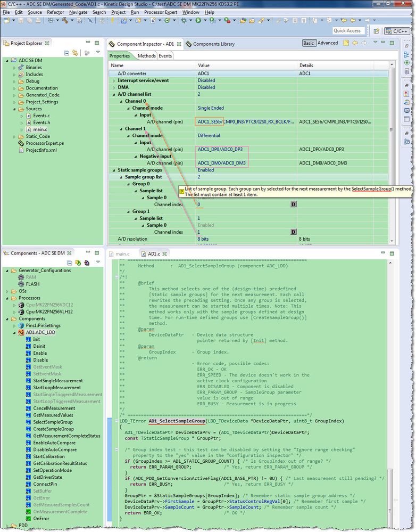Image resolution: width=416 pixels, height=532 pixels.
Task: Click Collapse All in Project Explorer
Action: coord(66,53)
